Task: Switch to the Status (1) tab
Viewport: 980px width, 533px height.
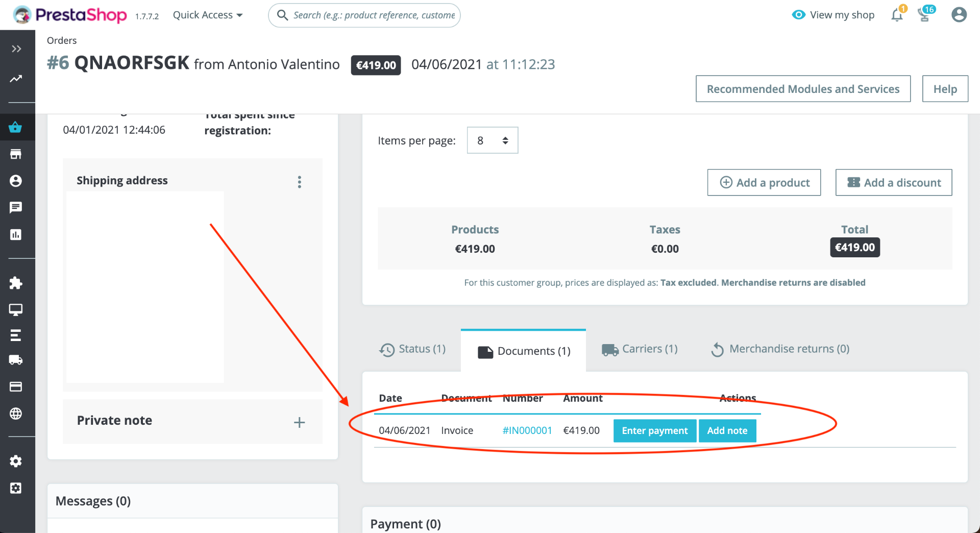Action: point(412,349)
